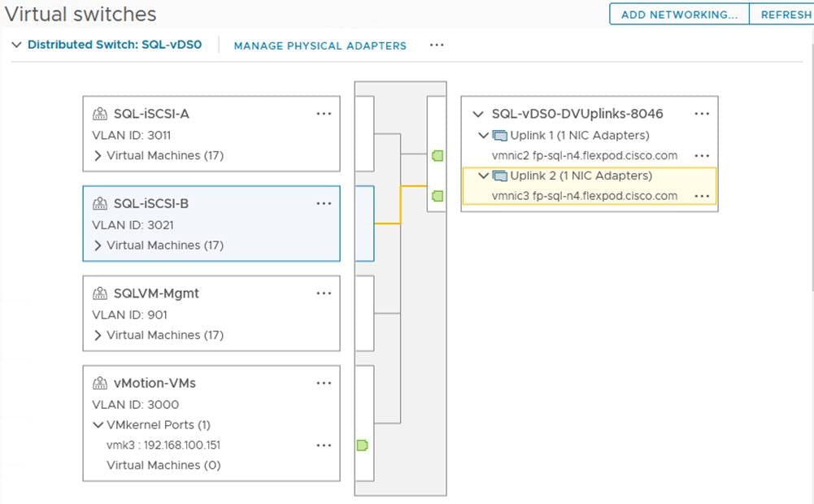Expand Virtual Machines (17) under SQLVM-Mgmt
The height and width of the screenshot is (504, 814).
pos(97,335)
